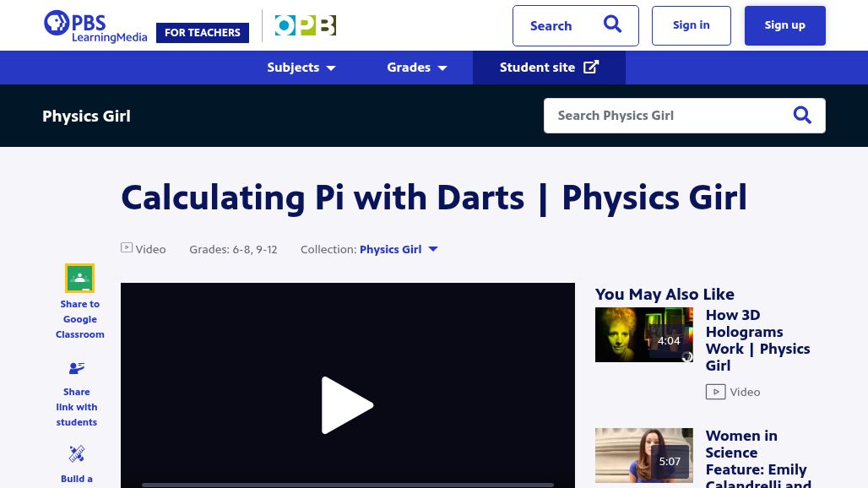Image resolution: width=868 pixels, height=488 pixels.
Task: Expand the Subjects dropdown menu
Action: pyautogui.click(x=301, y=68)
